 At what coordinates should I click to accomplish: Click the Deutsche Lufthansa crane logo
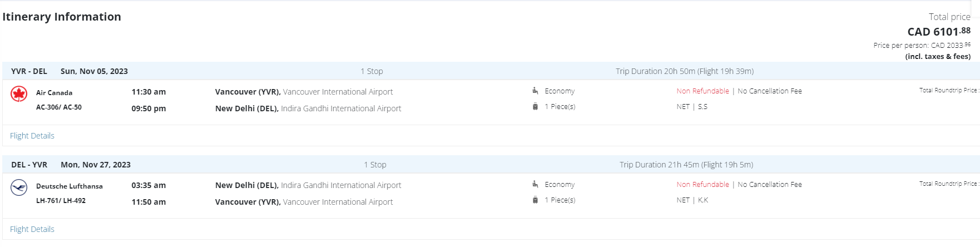pos(19,187)
